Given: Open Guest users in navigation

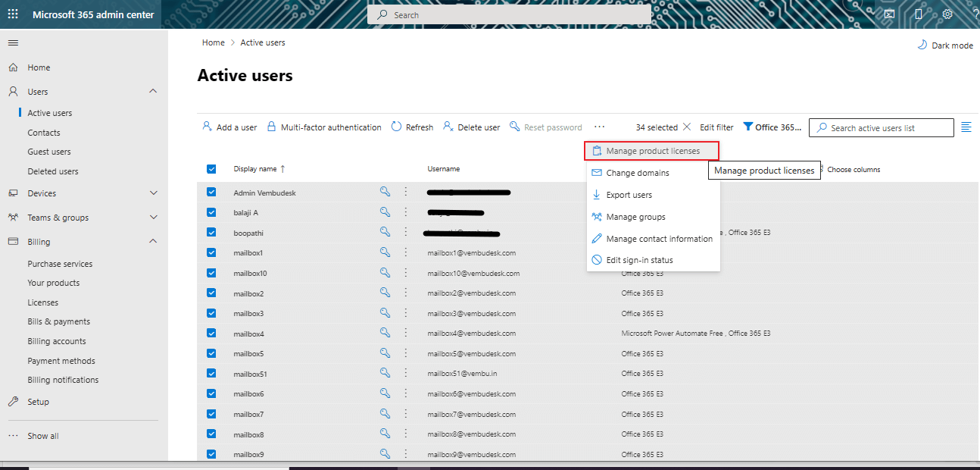Looking at the screenshot, I should pyautogui.click(x=49, y=152).
